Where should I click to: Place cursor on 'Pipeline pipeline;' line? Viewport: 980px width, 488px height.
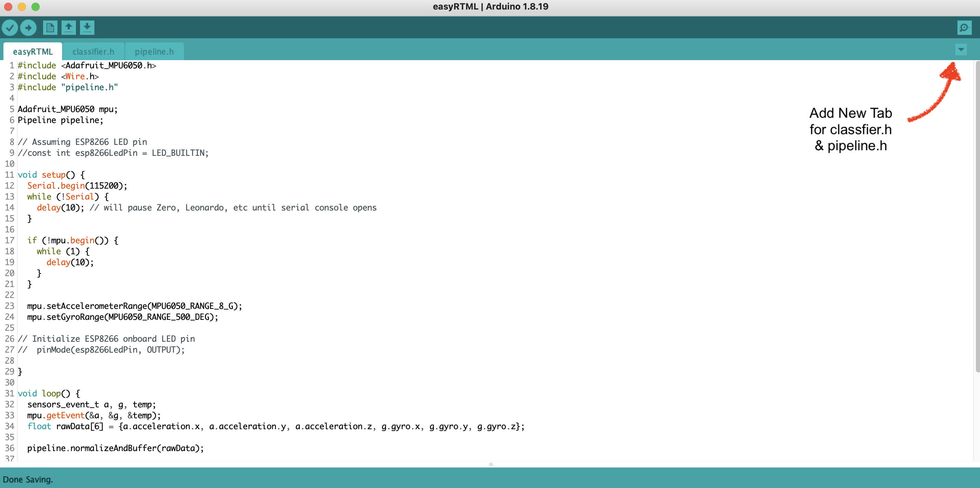(x=61, y=120)
